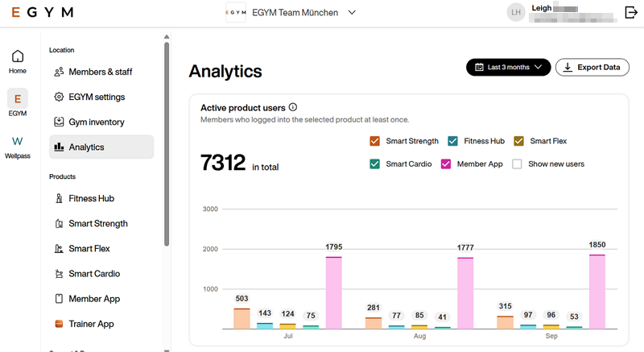The image size is (644, 352).
Task: Click the Trainer App sidebar icon
Action: pos(59,324)
